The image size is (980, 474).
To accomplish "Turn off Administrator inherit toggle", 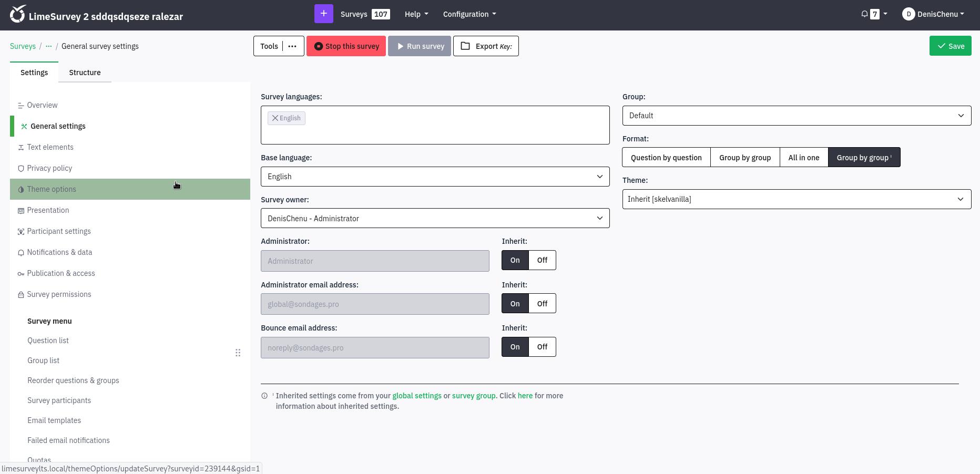I will (542, 260).
